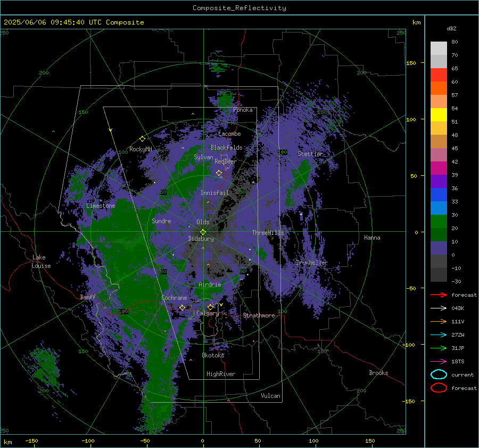Click the Limestone label
The height and width of the screenshot is (448, 479).
(101, 206)
